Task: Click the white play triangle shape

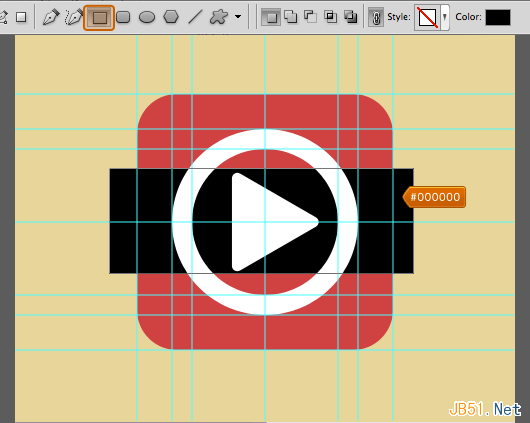Action: (270, 222)
